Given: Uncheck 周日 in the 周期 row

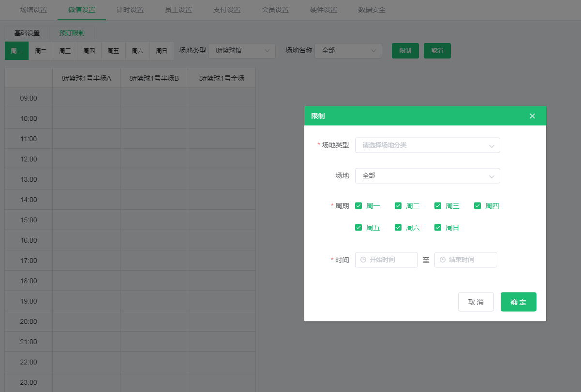Looking at the screenshot, I should [x=438, y=228].
